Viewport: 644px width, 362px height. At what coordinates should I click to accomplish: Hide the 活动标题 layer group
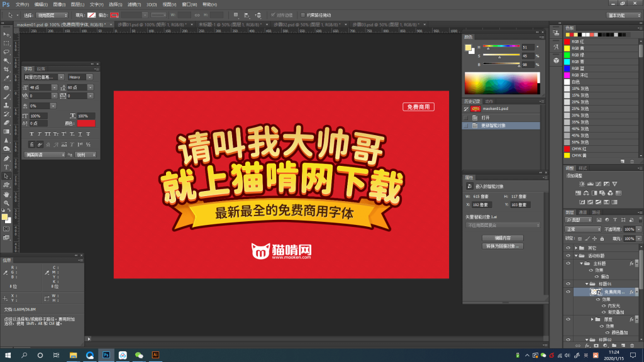pyautogui.click(x=568, y=256)
